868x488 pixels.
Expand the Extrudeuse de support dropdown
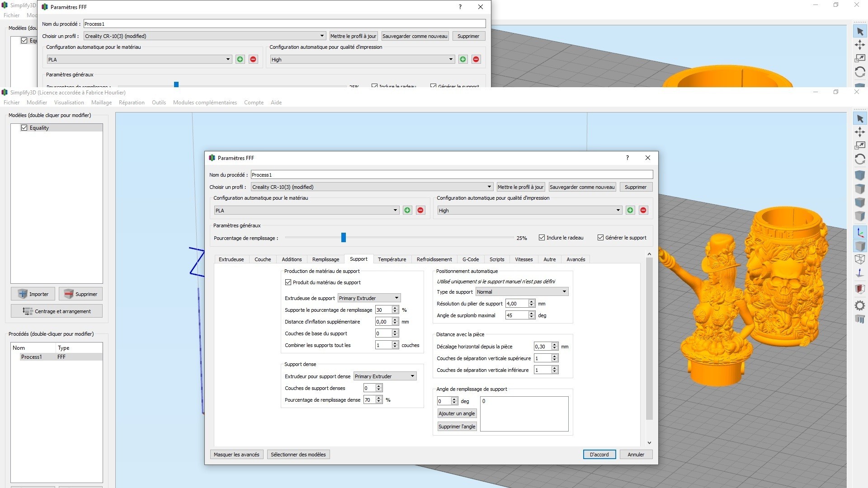(369, 298)
